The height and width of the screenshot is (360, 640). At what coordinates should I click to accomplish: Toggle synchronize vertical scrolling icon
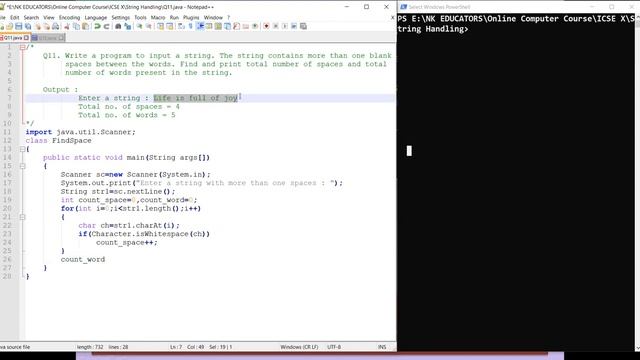pyautogui.click(x=160, y=27)
